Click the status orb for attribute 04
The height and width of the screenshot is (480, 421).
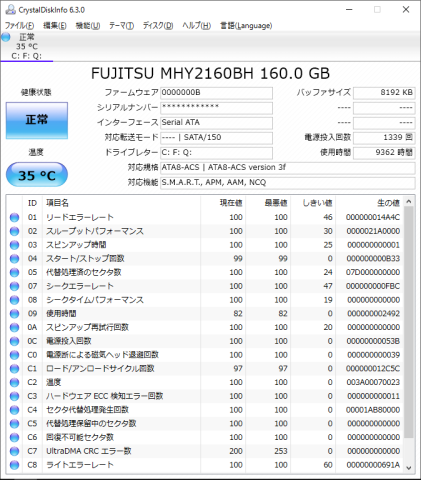point(14,259)
